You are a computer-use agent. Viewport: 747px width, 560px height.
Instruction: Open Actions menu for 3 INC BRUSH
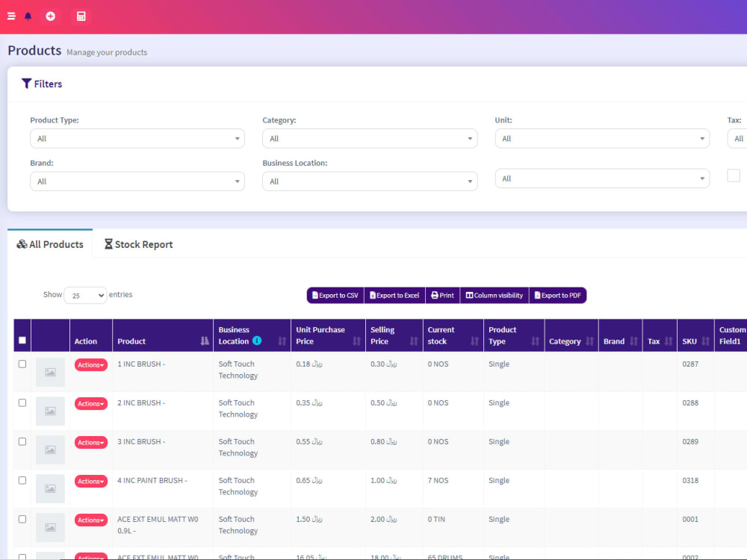(91, 442)
